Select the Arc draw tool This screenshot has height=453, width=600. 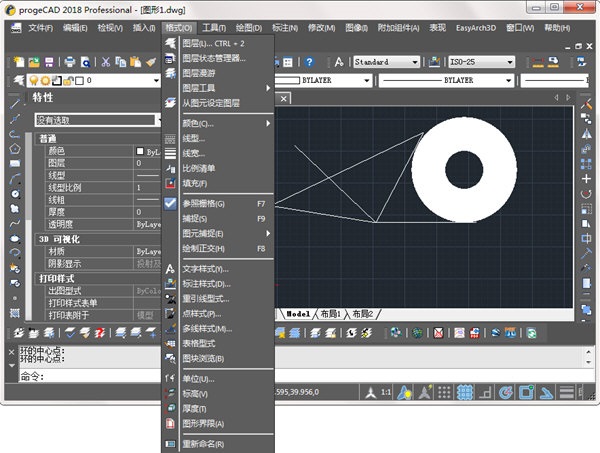(x=15, y=179)
